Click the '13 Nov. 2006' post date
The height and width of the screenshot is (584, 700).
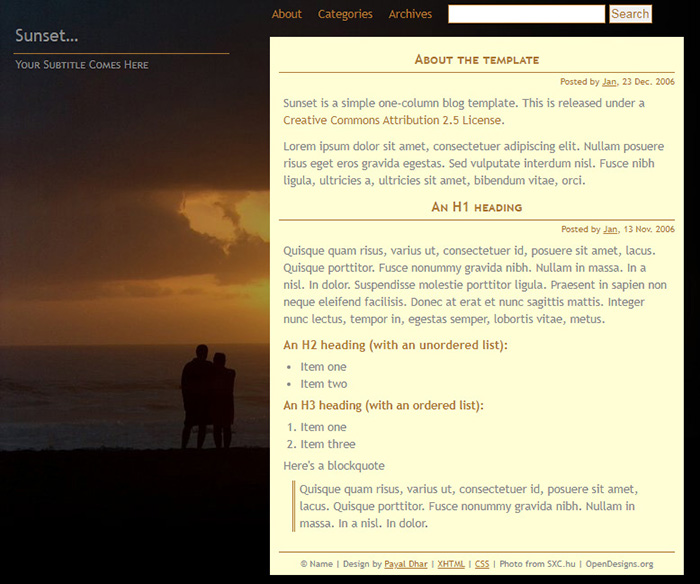tap(649, 229)
